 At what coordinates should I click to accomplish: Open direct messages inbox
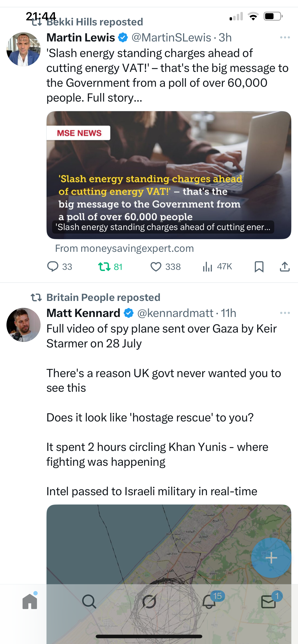point(268,602)
